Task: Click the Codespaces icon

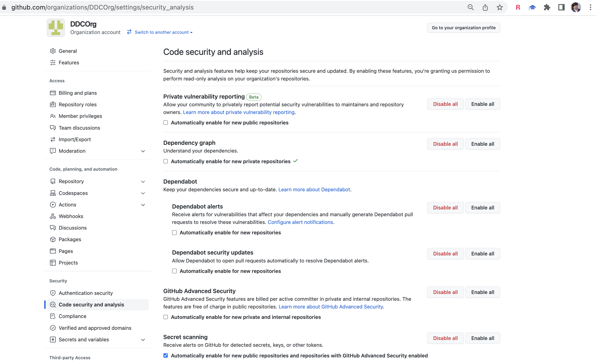Action: pos(53,193)
